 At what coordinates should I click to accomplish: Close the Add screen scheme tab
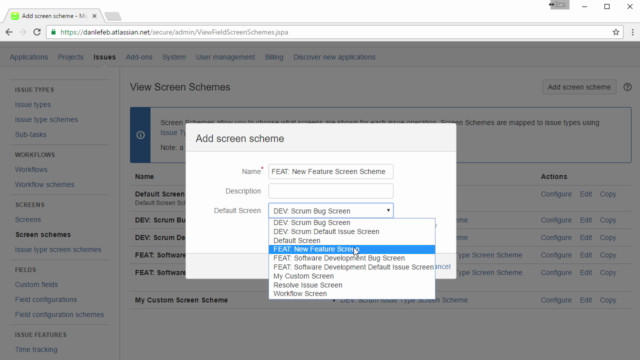point(94,16)
